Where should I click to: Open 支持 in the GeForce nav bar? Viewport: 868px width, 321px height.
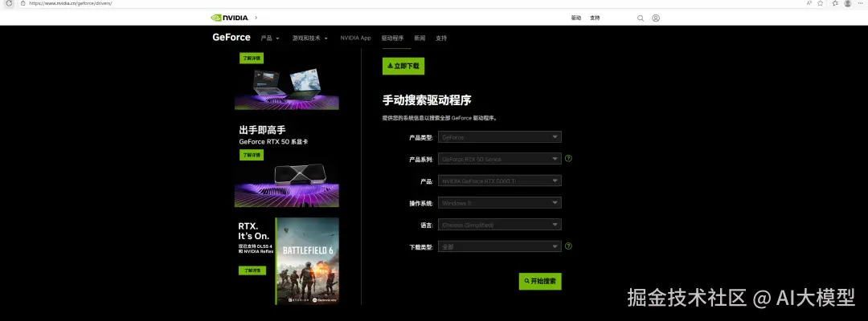(441, 39)
